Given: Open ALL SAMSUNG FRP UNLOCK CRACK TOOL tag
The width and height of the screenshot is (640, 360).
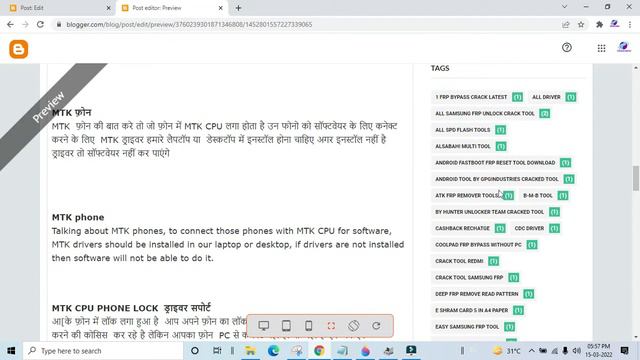Looking at the screenshot, I should [491, 113].
